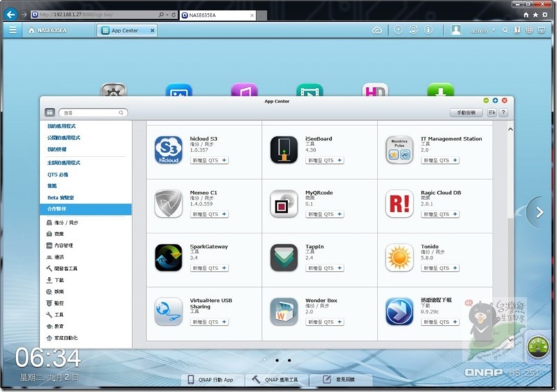Select the 工具 wrench tools category

click(55, 314)
